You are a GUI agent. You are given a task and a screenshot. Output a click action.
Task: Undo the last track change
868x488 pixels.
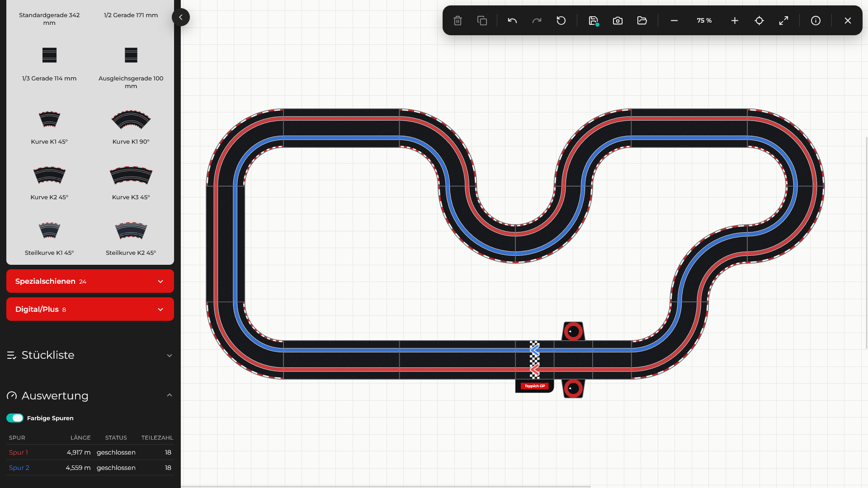click(512, 21)
